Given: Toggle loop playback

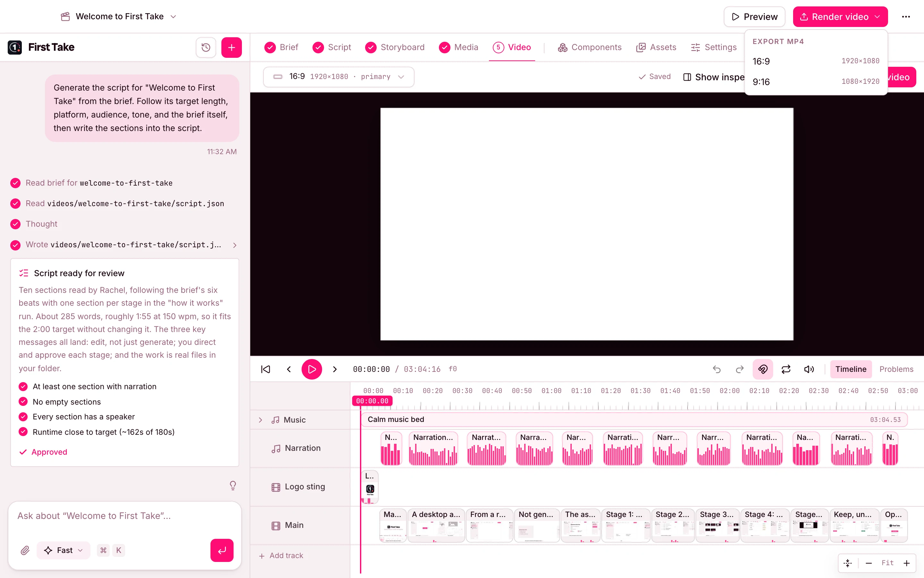Looking at the screenshot, I should 786,369.
